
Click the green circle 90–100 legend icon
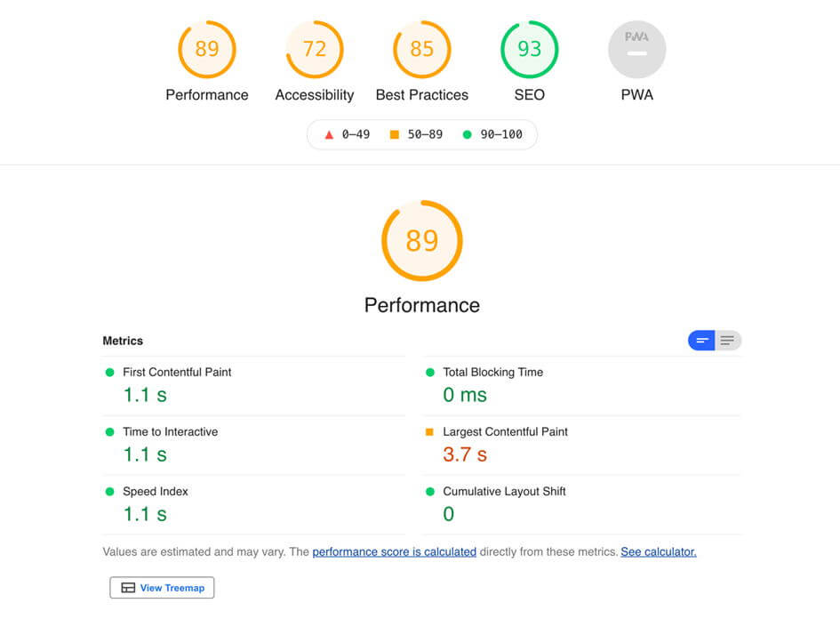pyautogui.click(x=468, y=135)
